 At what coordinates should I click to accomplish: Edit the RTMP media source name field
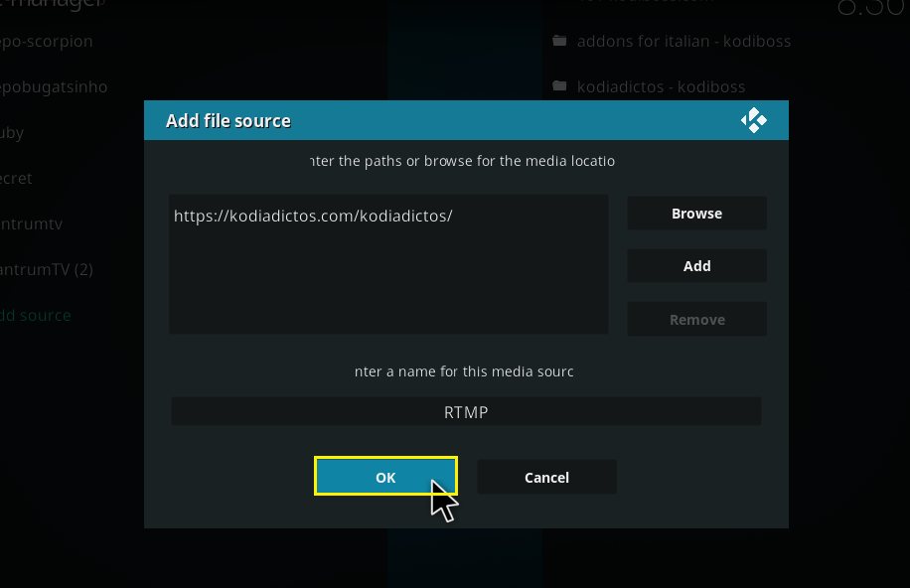click(466, 411)
